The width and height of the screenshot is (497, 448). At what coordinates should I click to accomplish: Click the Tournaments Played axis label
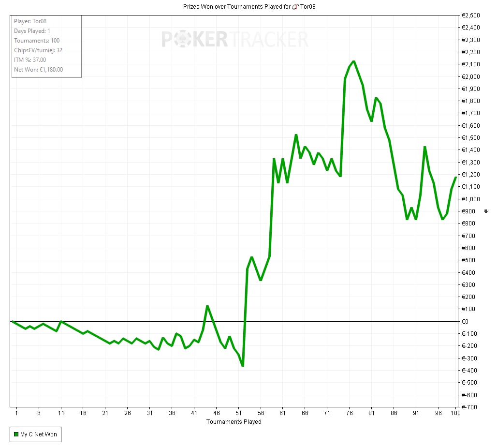(234, 422)
